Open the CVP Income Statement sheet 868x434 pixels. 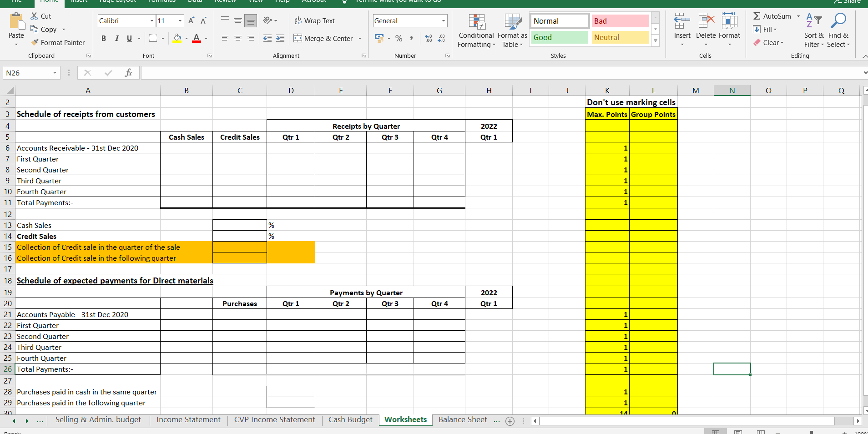(x=274, y=419)
